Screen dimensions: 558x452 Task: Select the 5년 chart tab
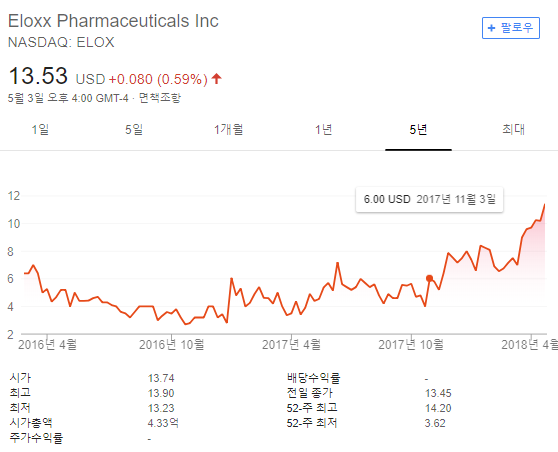tap(418, 130)
